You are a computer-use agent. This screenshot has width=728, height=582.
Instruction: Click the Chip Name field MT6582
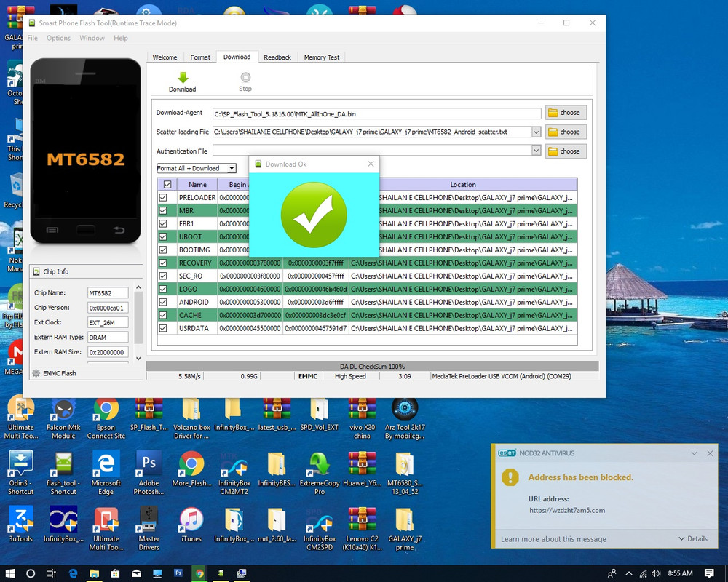click(x=108, y=293)
